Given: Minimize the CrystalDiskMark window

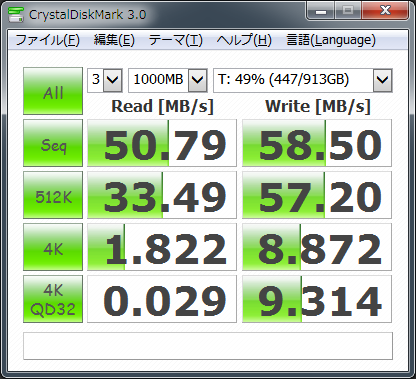Looking at the screenshot, I should (x=321, y=11).
